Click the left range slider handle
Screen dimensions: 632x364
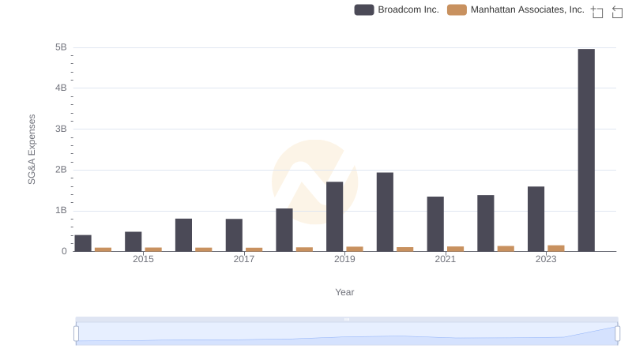click(76, 333)
